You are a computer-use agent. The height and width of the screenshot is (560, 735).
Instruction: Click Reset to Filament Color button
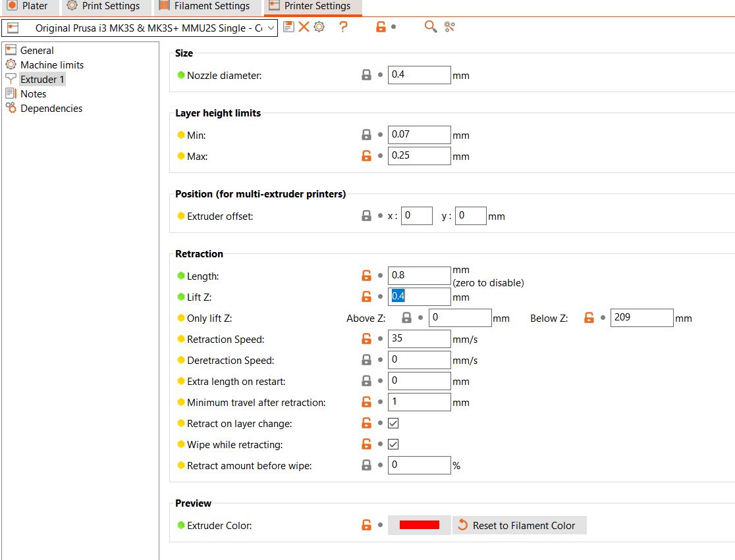[518, 525]
